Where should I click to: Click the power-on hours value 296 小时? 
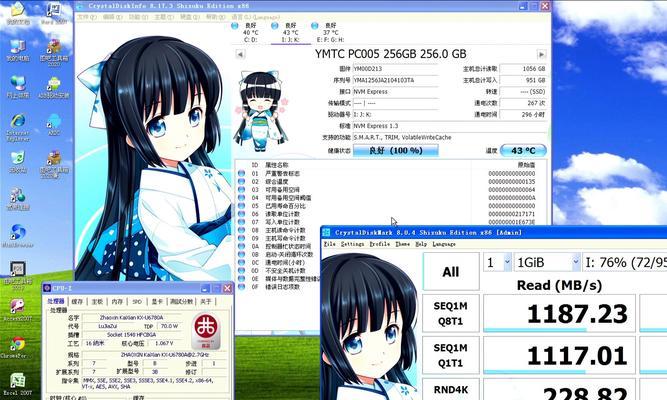pos(523,115)
